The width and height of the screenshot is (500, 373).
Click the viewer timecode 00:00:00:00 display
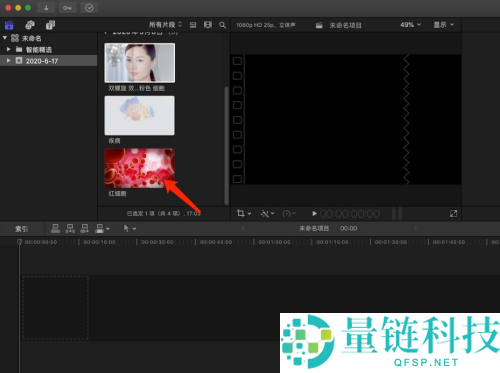point(350,214)
